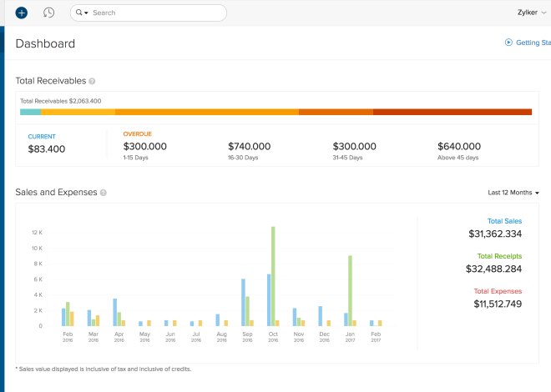Open the recent history clock icon
Screen dimensions: 551x392
[x=48, y=13]
